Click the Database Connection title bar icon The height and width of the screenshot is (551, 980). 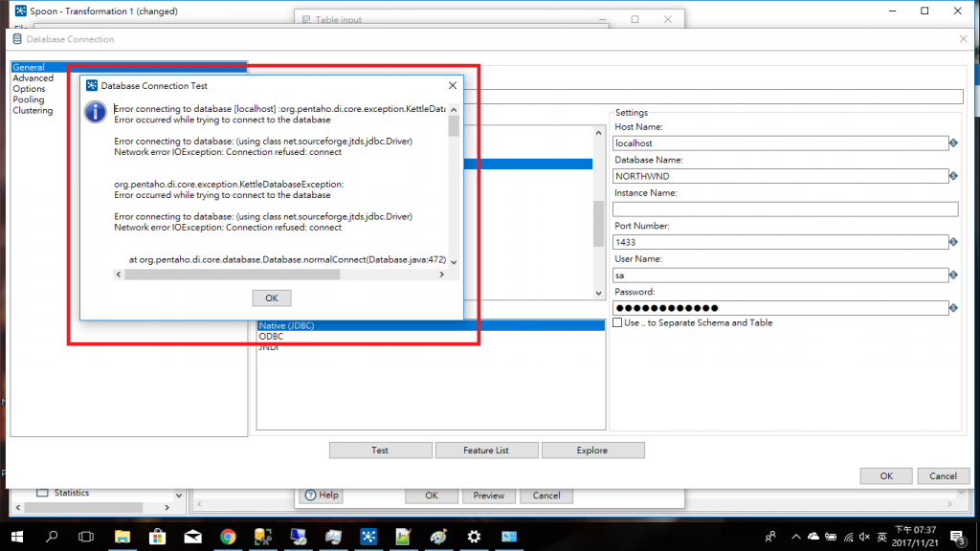[17, 38]
